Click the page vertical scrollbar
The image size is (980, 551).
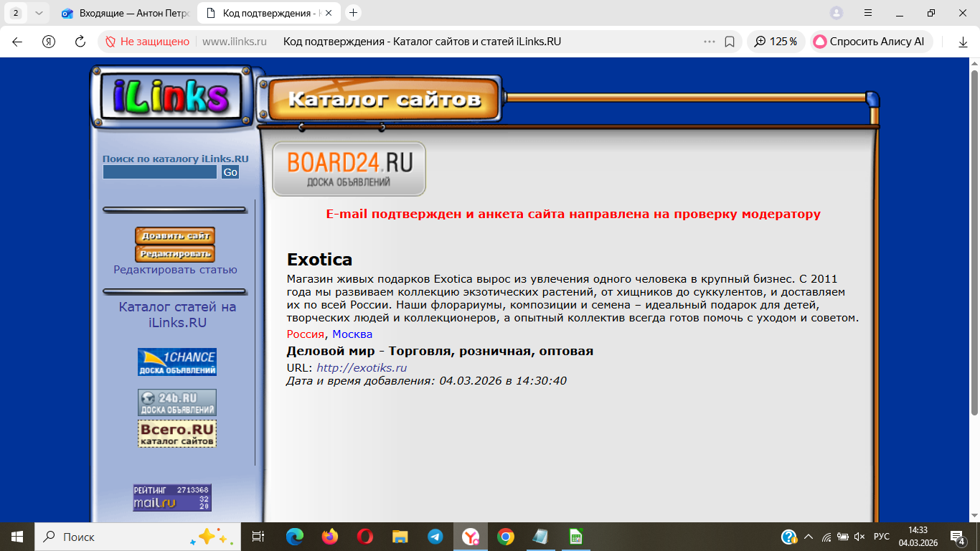[x=975, y=242]
